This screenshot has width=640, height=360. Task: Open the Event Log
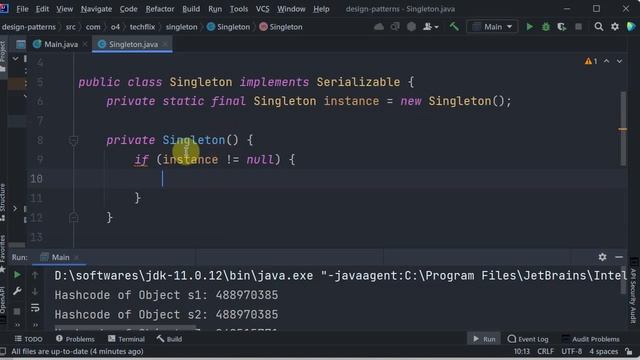pyautogui.click(x=528, y=339)
